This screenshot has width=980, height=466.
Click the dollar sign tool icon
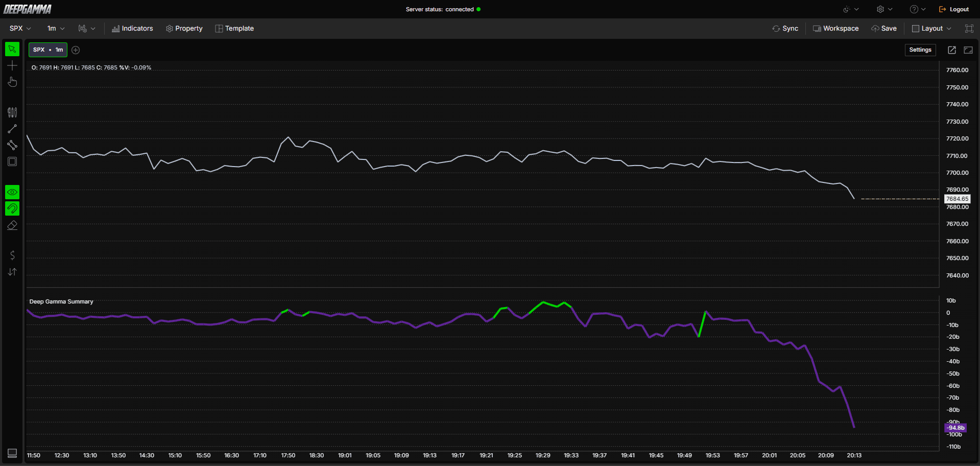coord(12,255)
